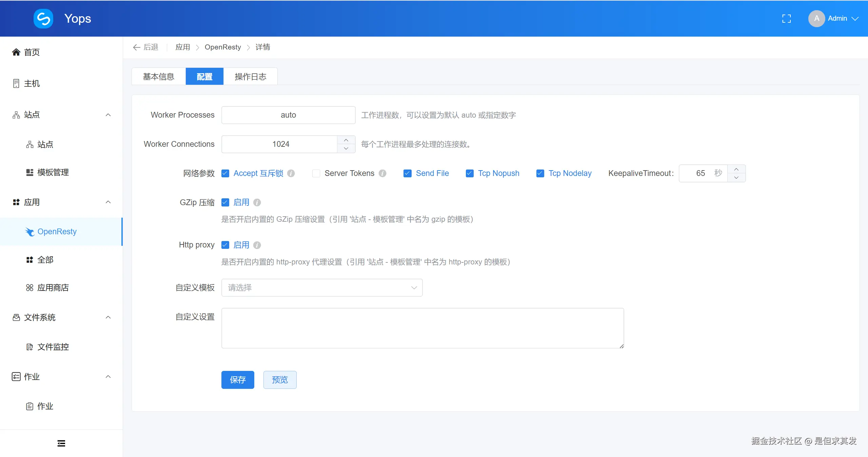Increase Worker Connections with the up stepper
The width and height of the screenshot is (868, 457).
[346, 140]
